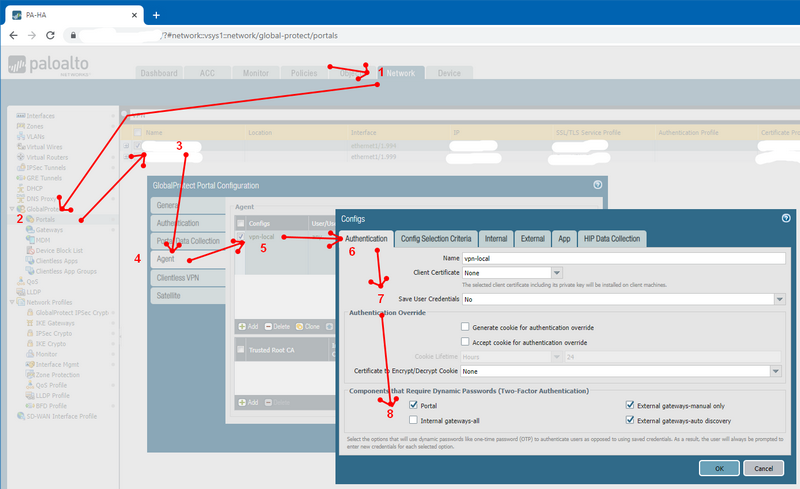Open Portals under GlobalProtect in sidebar
The height and width of the screenshot is (489, 800).
click(45, 219)
